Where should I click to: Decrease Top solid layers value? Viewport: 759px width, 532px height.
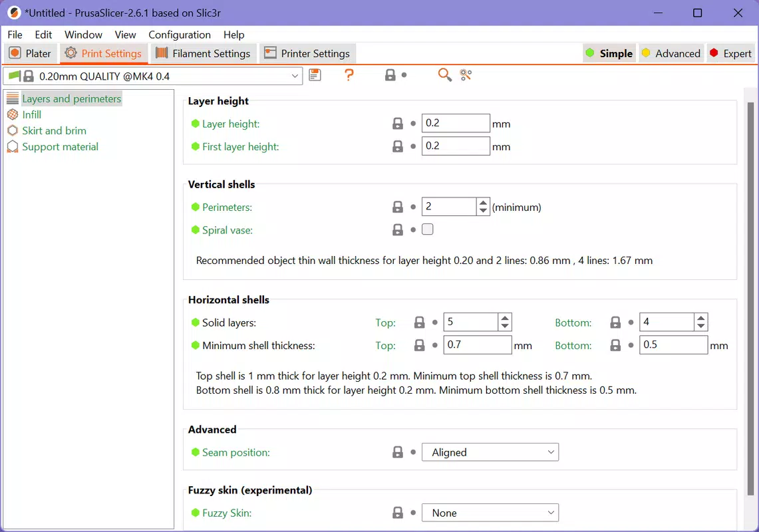[x=505, y=327]
